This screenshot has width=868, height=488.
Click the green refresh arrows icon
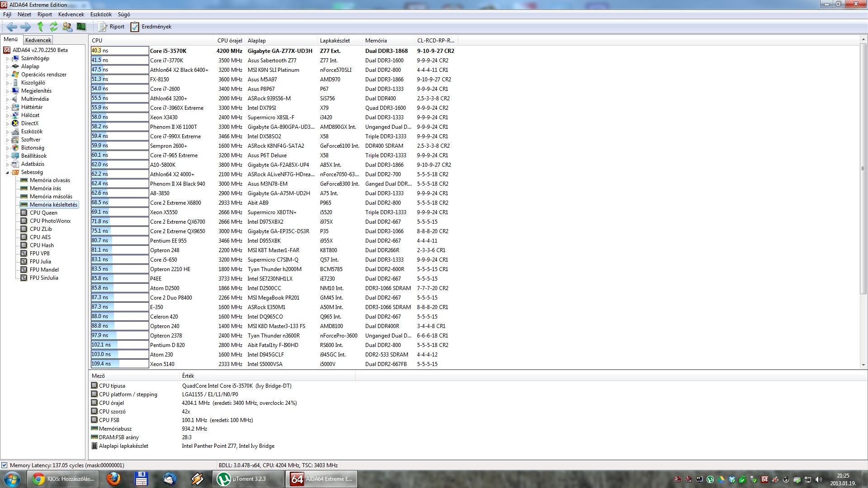click(x=54, y=27)
